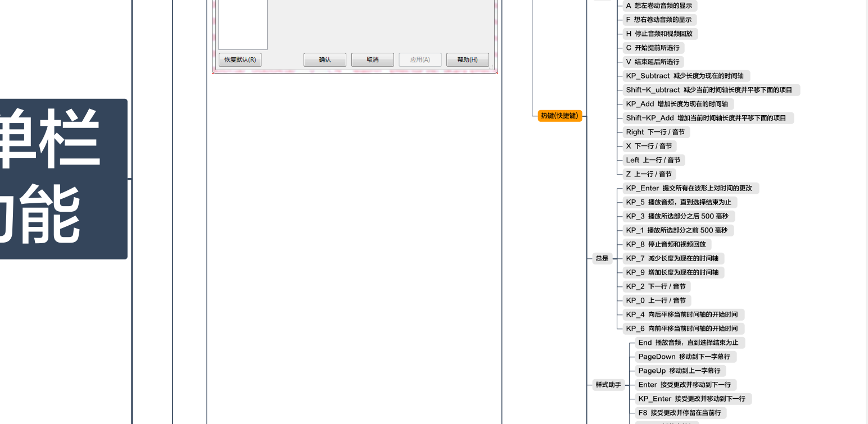Select node 'KP_5 播放音频，直到选择结束为止'
Viewport: 868px width, 424px height.
(x=680, y=202)
